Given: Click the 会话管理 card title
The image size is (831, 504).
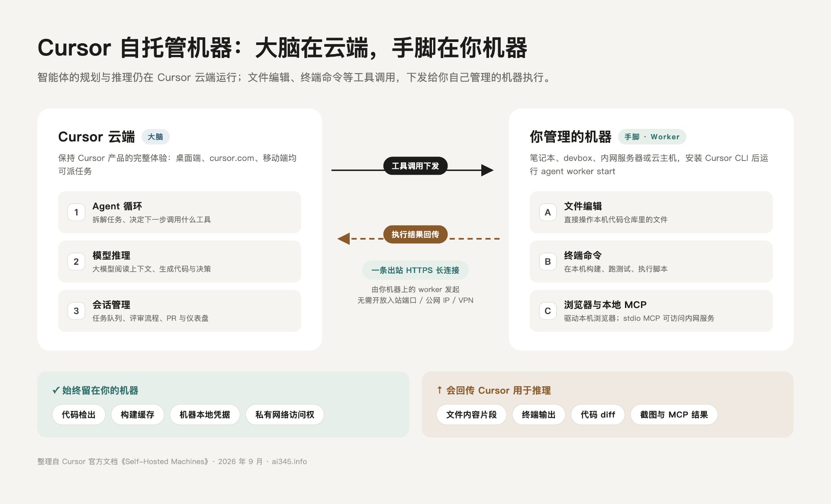Looking at the screenshot, I should [111, 305].
